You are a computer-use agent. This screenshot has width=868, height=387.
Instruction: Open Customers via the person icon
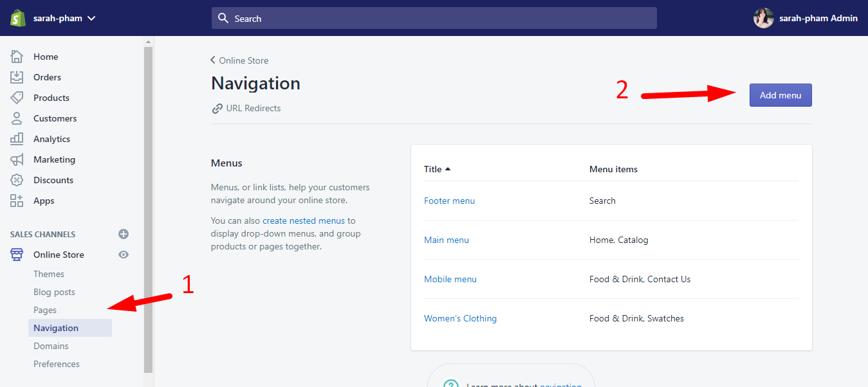[x=17, y=118]
